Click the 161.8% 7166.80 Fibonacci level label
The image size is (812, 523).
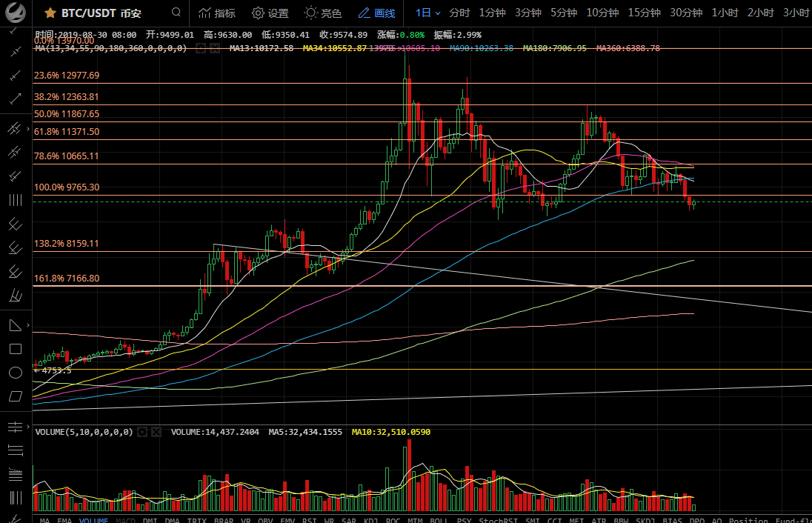67,278
